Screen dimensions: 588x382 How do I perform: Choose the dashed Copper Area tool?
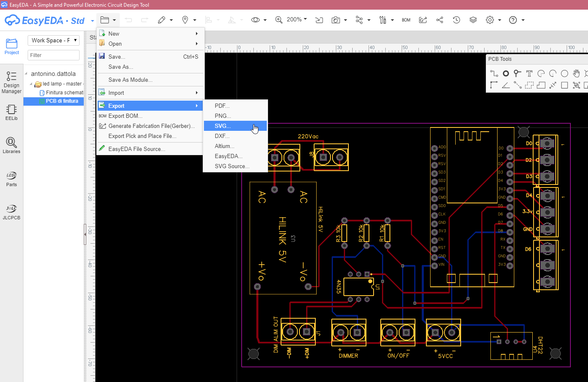tap(529, 85)
